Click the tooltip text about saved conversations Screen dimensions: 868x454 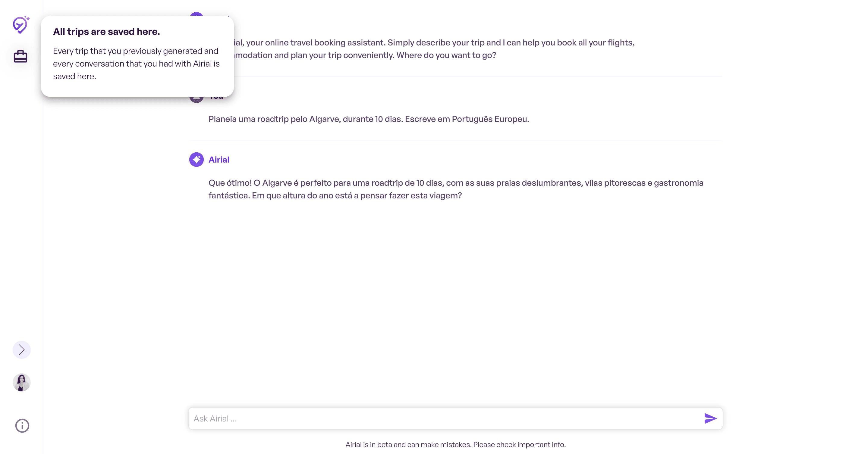(x=136, y=64)
